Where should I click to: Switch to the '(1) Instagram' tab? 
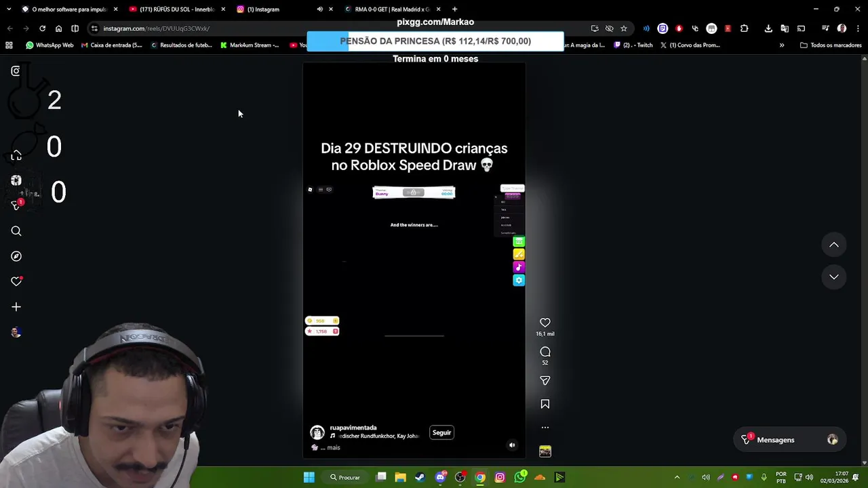(x=271, y=9)
